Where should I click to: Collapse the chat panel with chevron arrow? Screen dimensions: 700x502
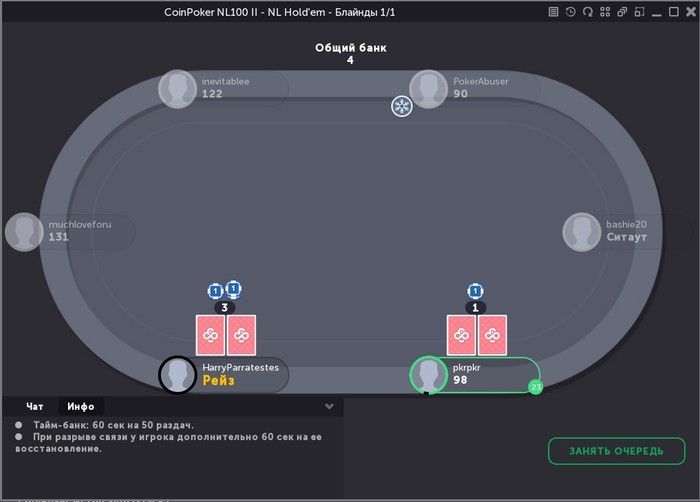tap(329, 406)
